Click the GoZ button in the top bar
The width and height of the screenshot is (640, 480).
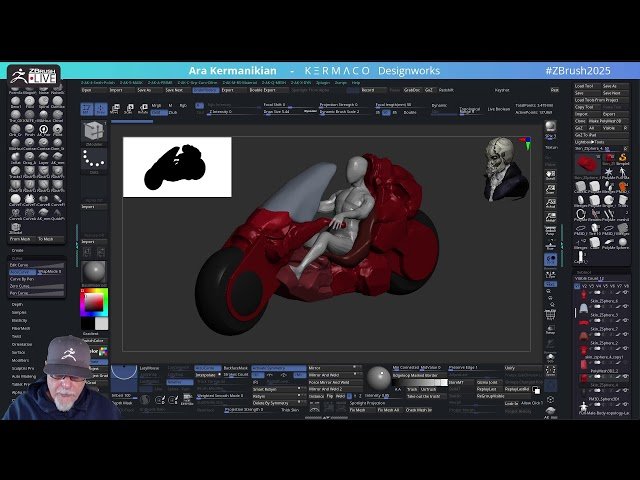pos(429,90)
